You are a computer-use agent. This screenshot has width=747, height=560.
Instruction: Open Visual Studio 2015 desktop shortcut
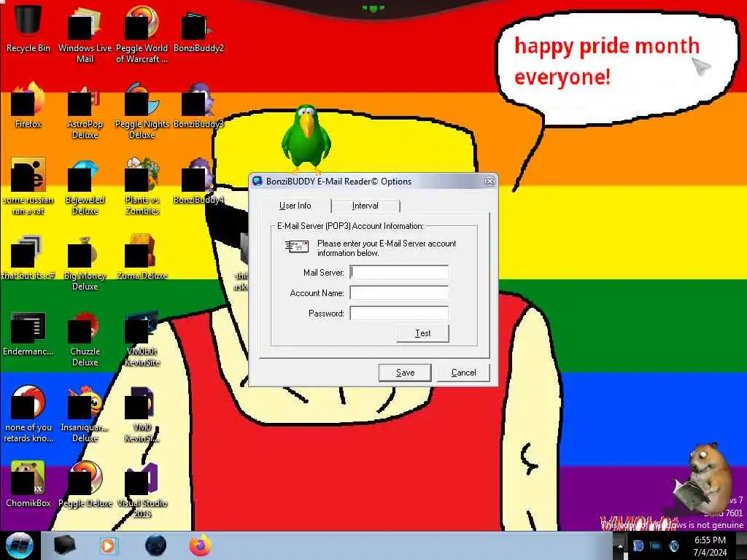point(142,489)
